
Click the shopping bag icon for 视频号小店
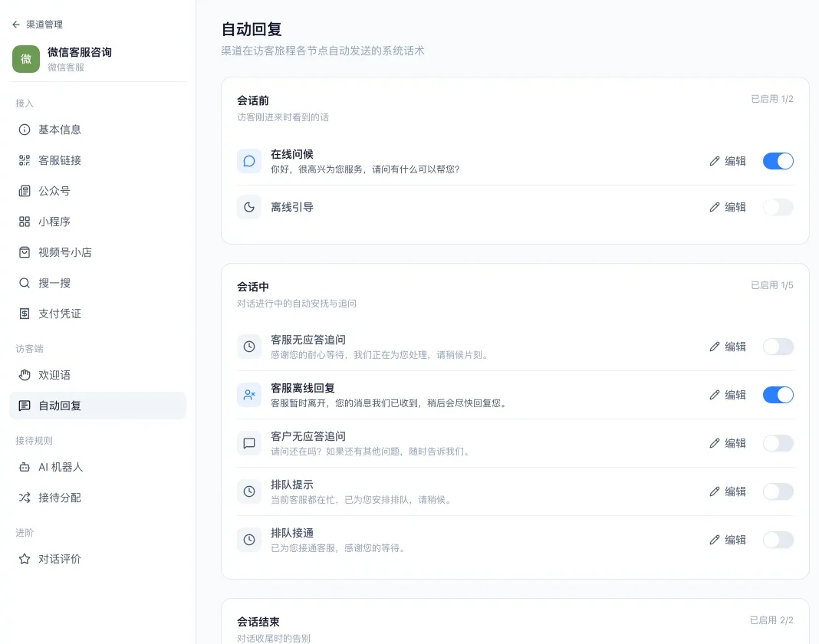click(25, 252)
